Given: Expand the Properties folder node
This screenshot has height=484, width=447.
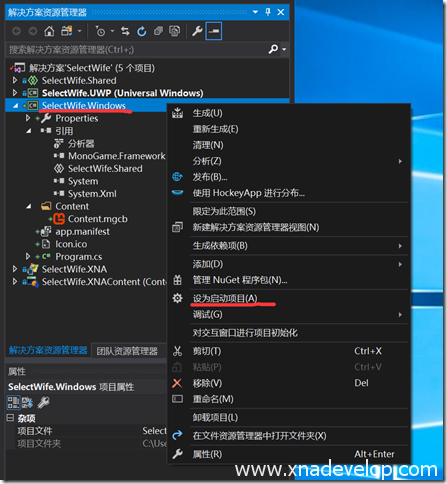Looking at the screenshot, I should click(x=28, y=118).
